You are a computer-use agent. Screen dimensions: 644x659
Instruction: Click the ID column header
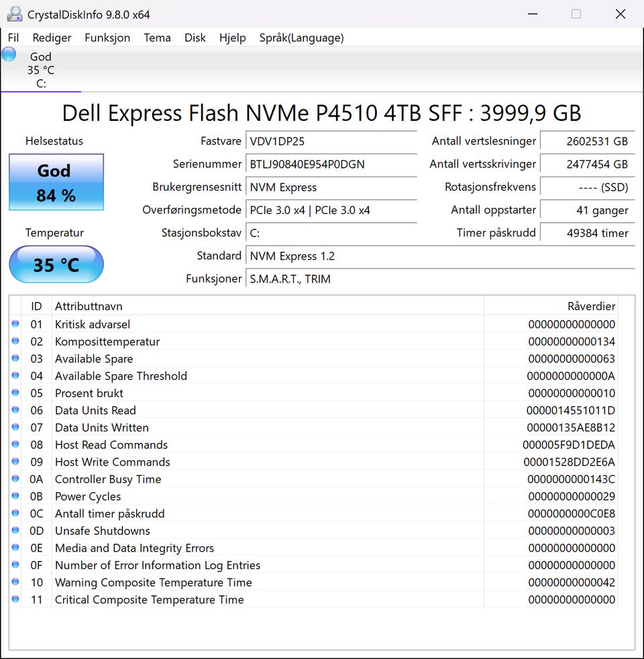[x=36, y=306]
